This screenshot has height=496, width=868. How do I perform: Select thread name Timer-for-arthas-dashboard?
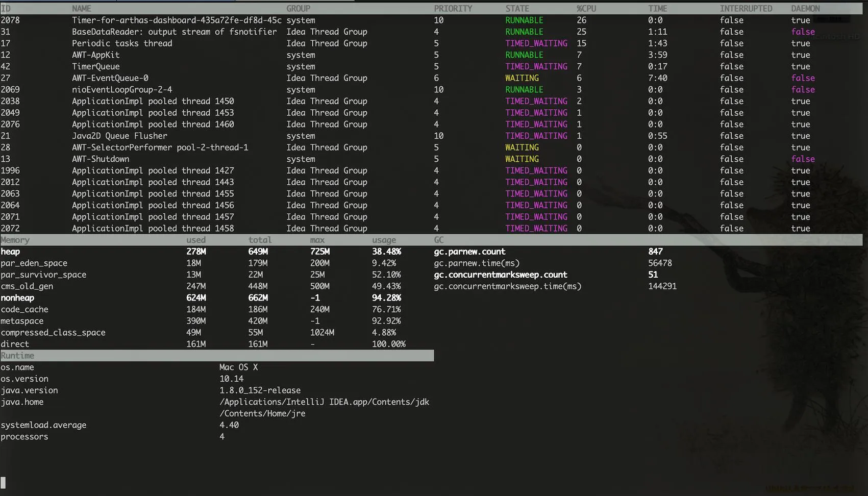click(x=177, y=20)
